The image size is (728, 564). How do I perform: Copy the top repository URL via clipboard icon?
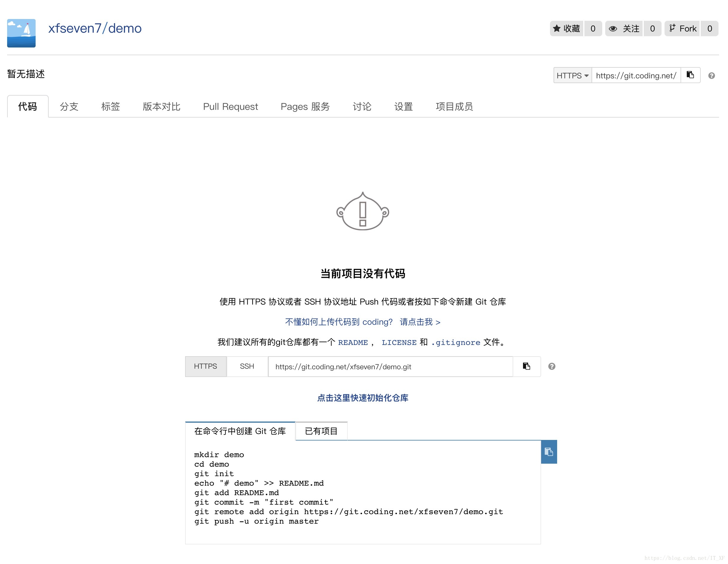pyautogui.click(x=690, y=75)
